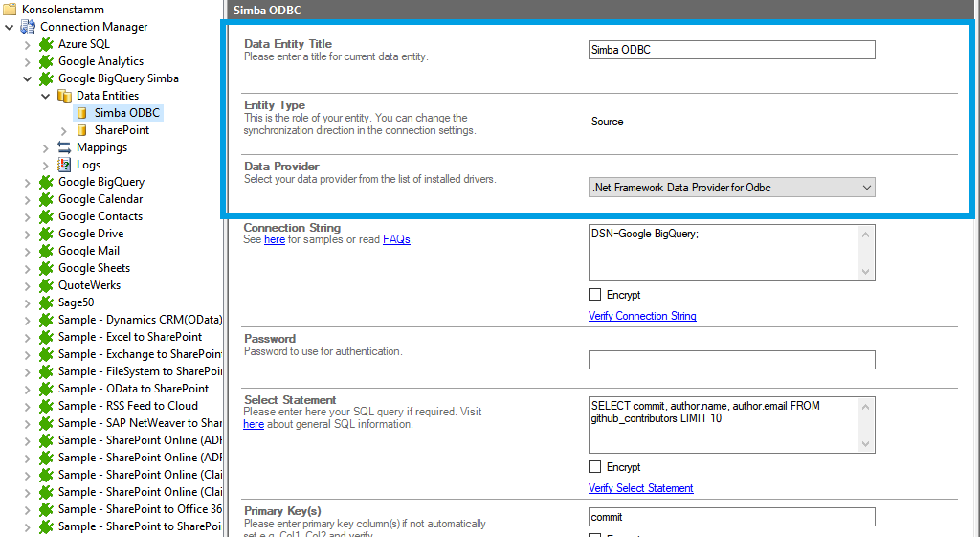This screenshot has width=980, height=537.
Task: Click the Data Entity Title input field
Action: [x=731, y=50]
